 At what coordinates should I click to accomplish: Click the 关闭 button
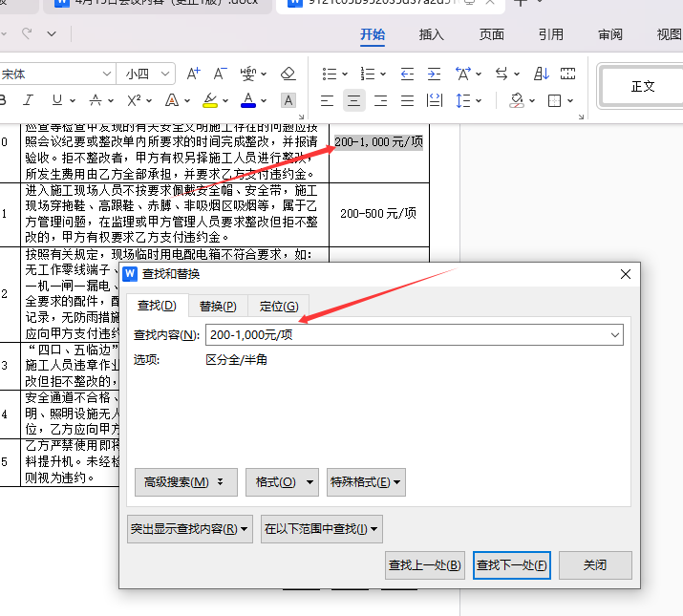coord(595,565)
